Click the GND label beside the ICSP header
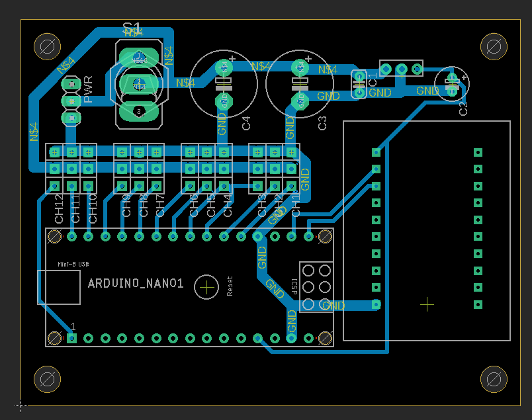 tap(333, 306)
